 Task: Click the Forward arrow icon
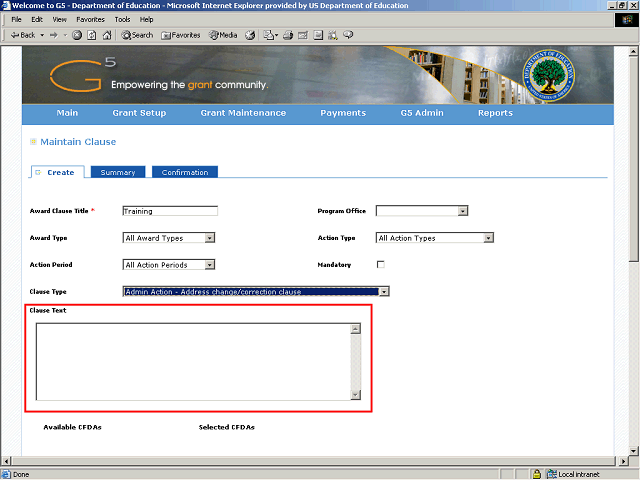[x=54, y=36]
